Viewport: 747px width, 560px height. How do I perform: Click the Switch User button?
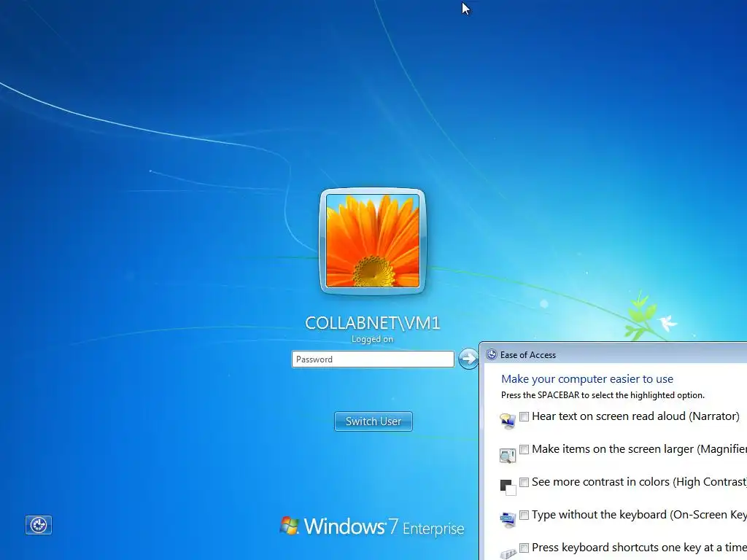click(x=373, y=421)
